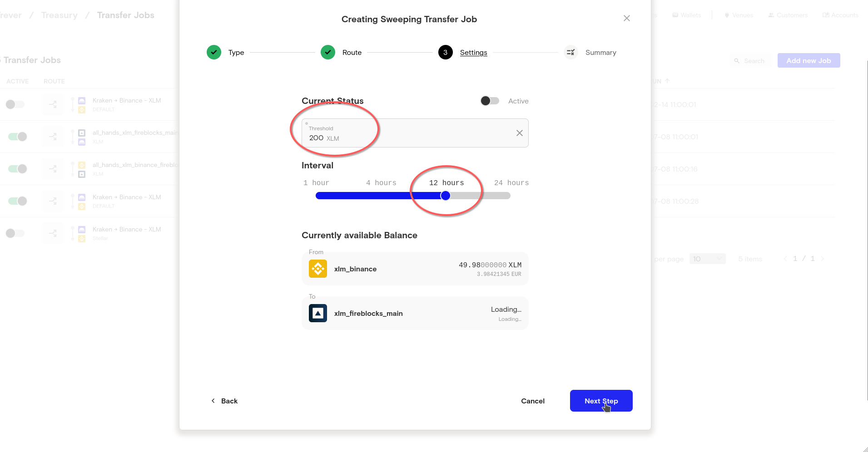Open the per page count dropdown
868x452 pixels.
point(707,259)
